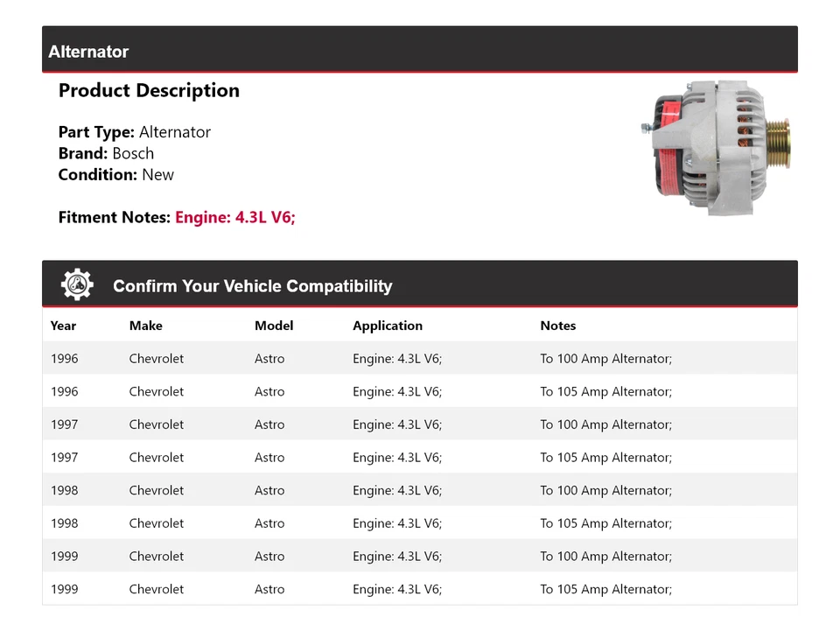Expand the Year column header
Viewport: 840px width, 631px height.
pos(63,325)
